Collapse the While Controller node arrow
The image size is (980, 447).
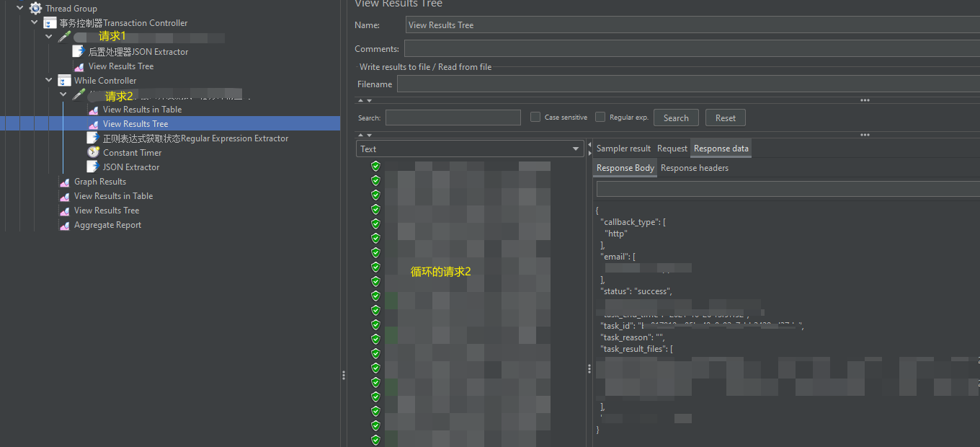pos(48,81)
